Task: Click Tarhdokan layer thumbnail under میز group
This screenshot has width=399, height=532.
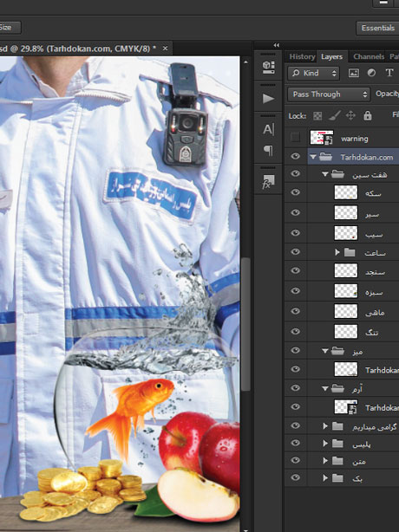Action: 346,369
